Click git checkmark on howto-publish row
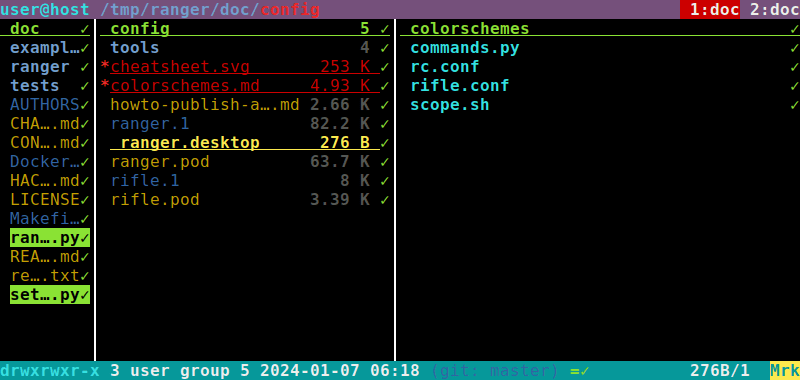 click(385, 105)
